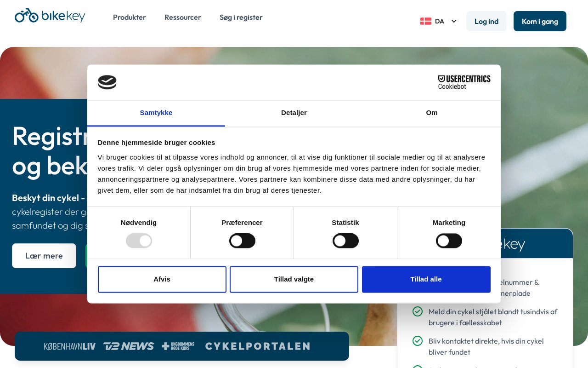Select the Samtykke tab
Screen dimensions: 588x368
coord(156,113)
